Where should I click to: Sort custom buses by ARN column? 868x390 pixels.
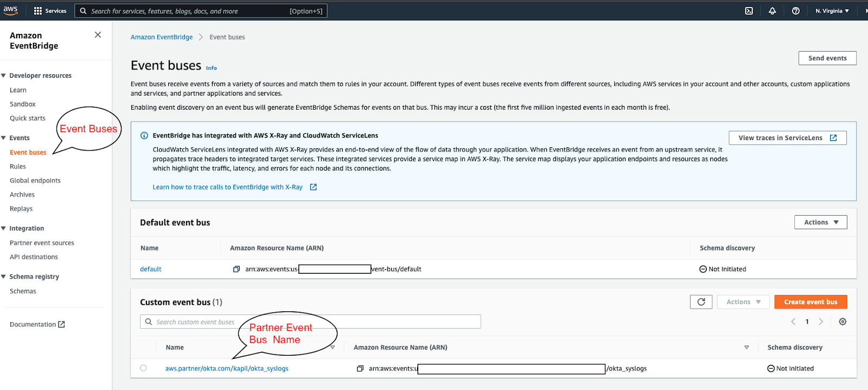pyautogui.click(x=746, y=347)
